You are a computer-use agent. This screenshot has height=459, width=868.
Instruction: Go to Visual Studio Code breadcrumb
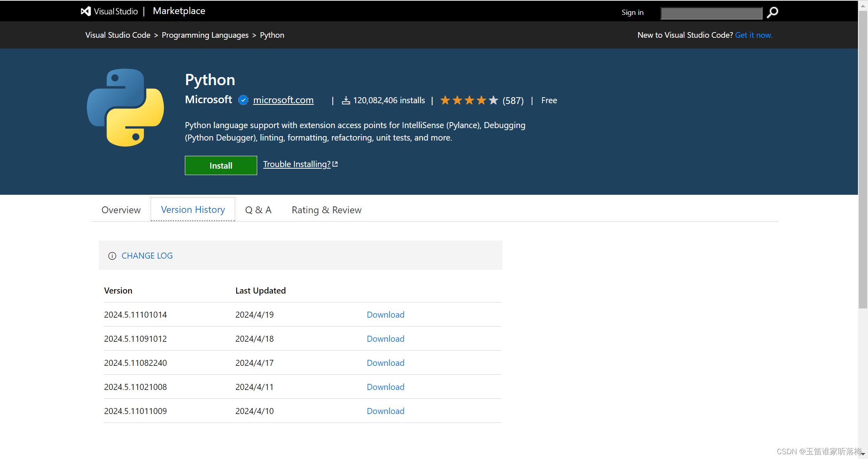pos(118,35)
